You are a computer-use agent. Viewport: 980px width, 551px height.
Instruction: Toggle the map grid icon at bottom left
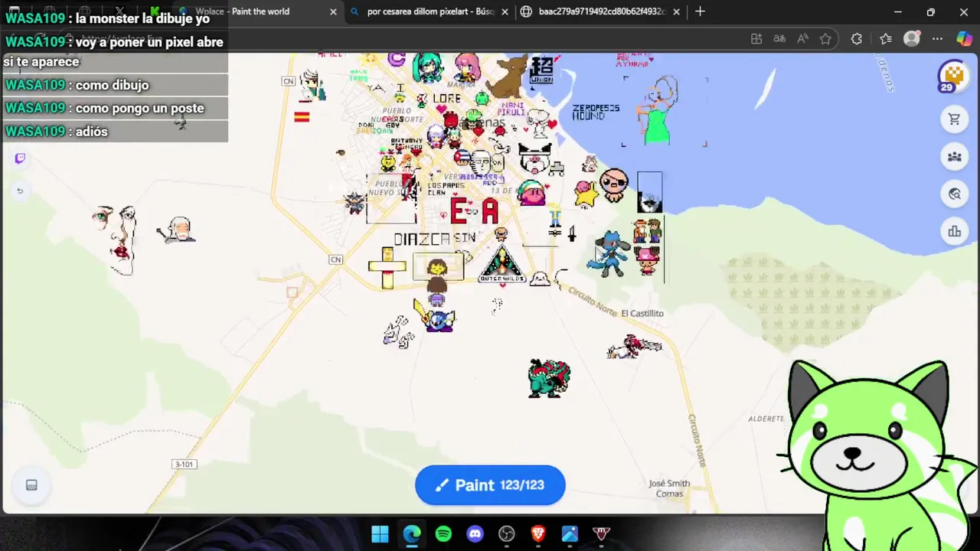click(31, 485)
